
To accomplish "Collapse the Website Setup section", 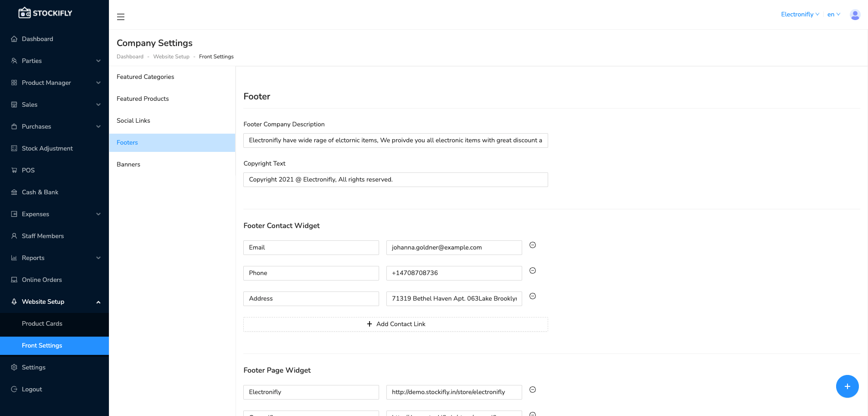I will pyautogui.click(x=43, y=302).
